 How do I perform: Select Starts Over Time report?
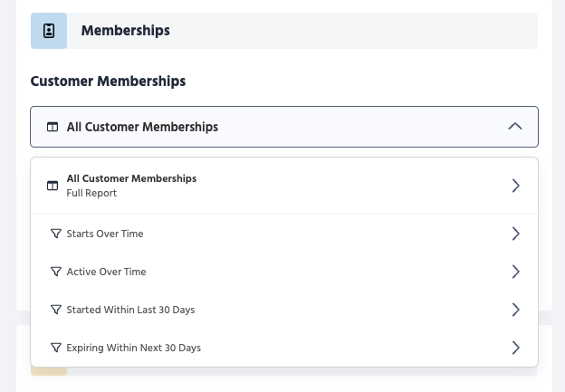pos(105,234)
